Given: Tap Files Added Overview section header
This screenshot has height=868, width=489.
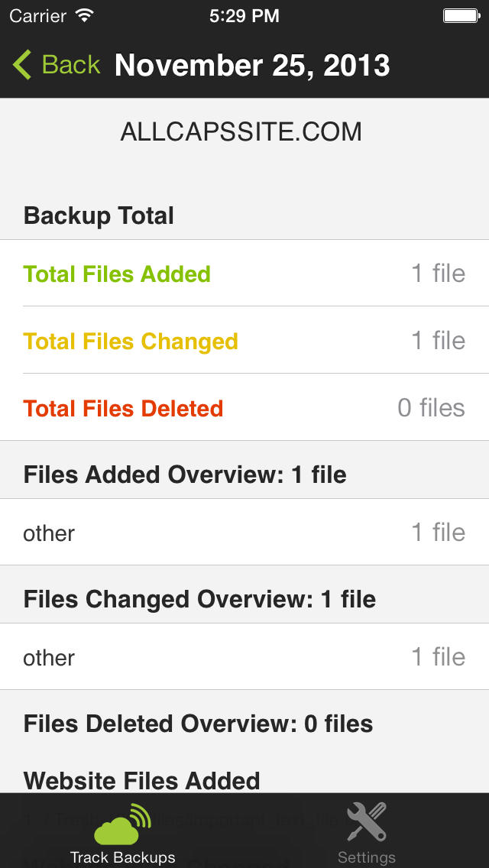Looking at the screenshot, I should coord(185,474).
